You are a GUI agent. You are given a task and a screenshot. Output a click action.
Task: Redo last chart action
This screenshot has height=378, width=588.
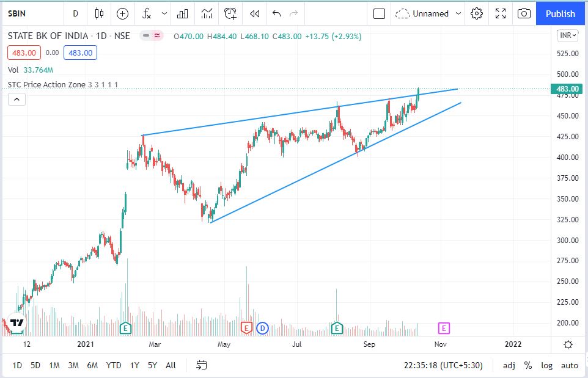click(x=293, y=14)
